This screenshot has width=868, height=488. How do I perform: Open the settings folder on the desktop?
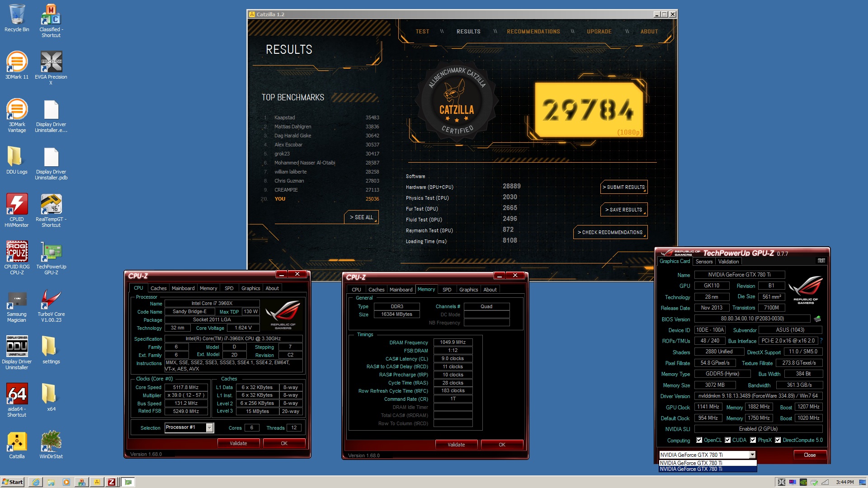pos(51,350)
